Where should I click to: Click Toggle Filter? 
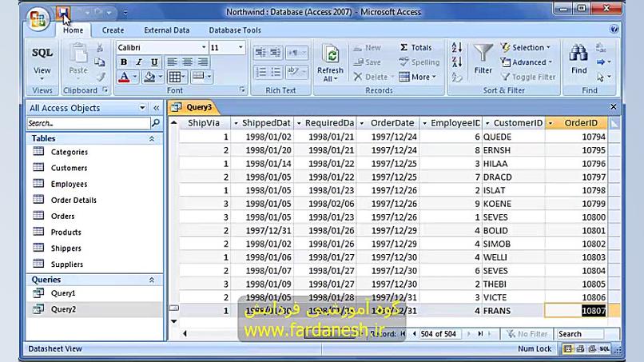[528, 77]
